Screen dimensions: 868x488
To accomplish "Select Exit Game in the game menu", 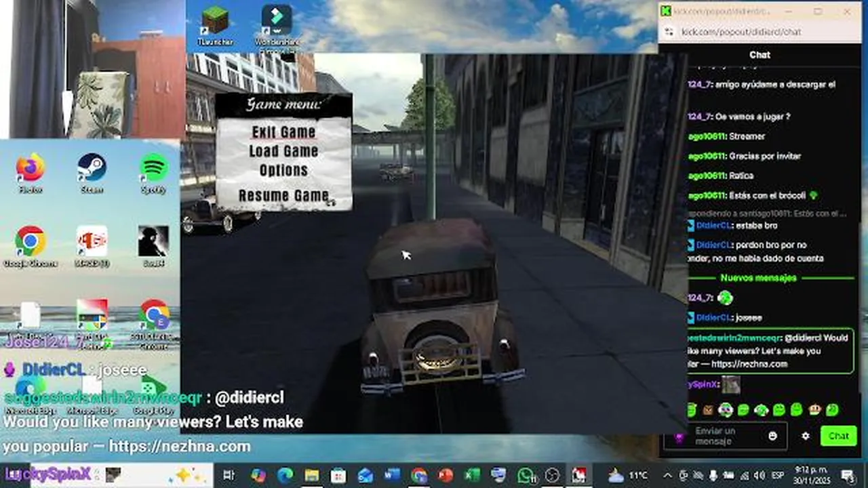I will point(283,132).
